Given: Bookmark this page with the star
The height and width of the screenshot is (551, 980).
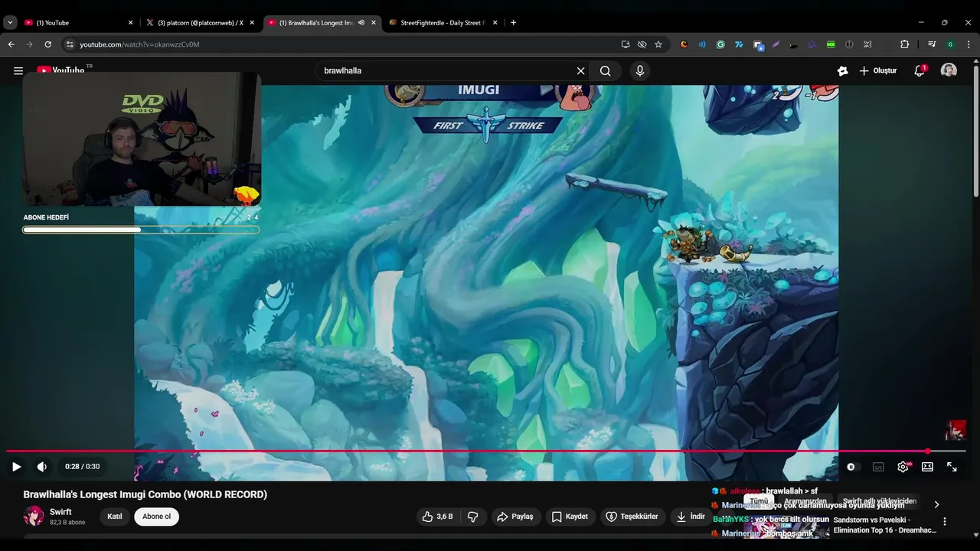Looking at the screenshot, I should coord(658,44).
